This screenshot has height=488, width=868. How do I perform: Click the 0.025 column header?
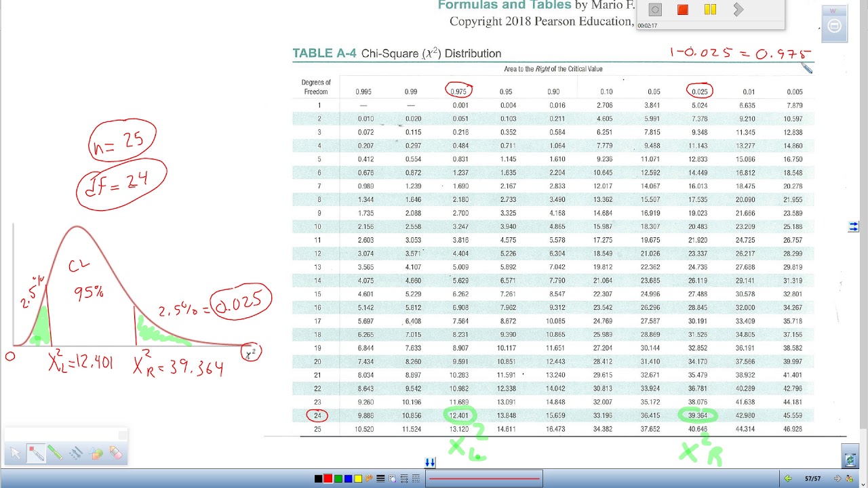(698, 91)
